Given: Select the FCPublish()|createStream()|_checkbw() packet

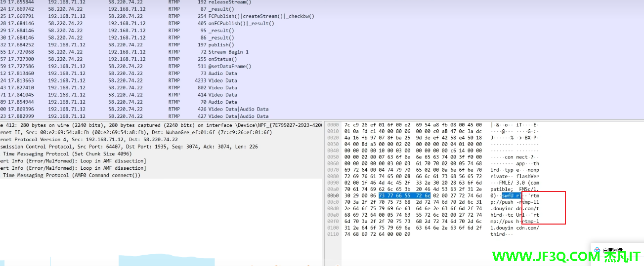Looking at the screenshot, I should pos(261,16).
